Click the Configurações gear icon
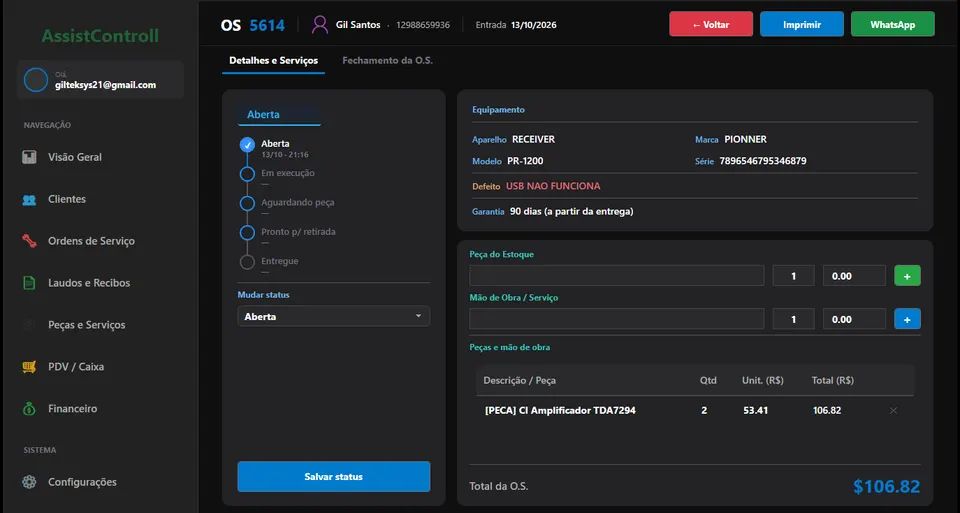 tap(29, 482)
